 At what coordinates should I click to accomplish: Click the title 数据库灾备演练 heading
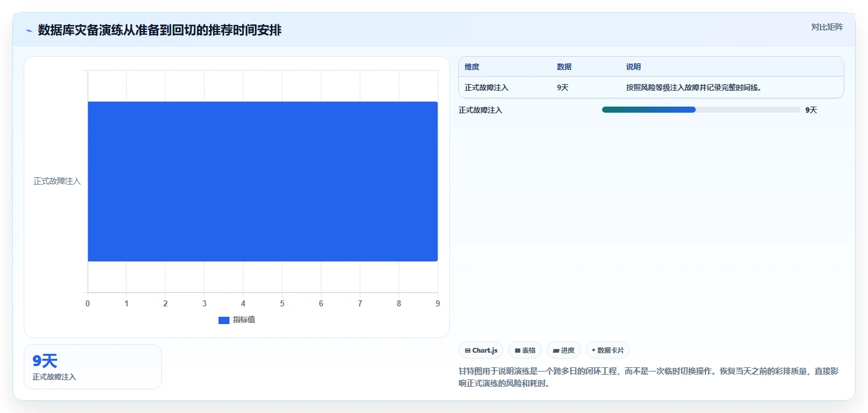(159, 30)
